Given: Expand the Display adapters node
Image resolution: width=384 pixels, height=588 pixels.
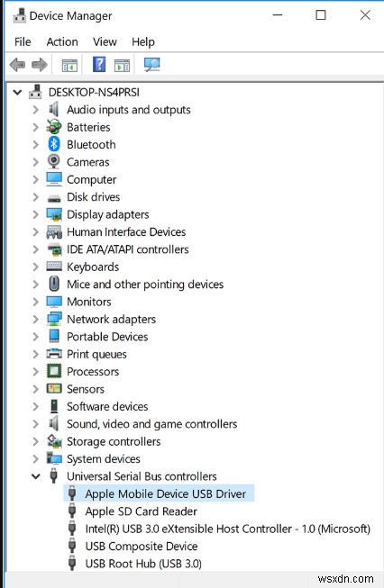Looking at the screenshot, I should [x=36, y=214].
